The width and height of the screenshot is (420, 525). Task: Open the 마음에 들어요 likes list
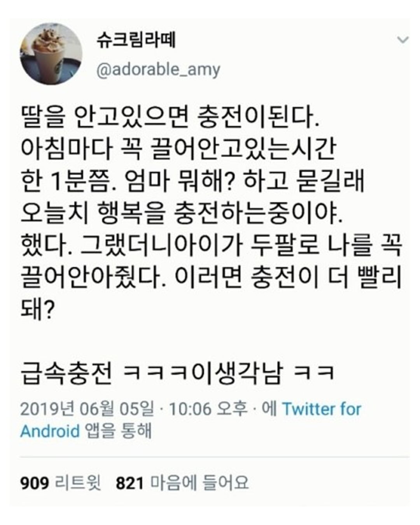coord(199,483)
